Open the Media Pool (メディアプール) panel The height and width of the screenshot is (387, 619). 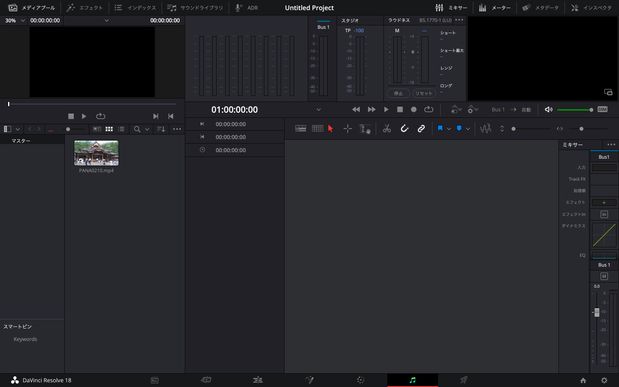coord(31,8)
